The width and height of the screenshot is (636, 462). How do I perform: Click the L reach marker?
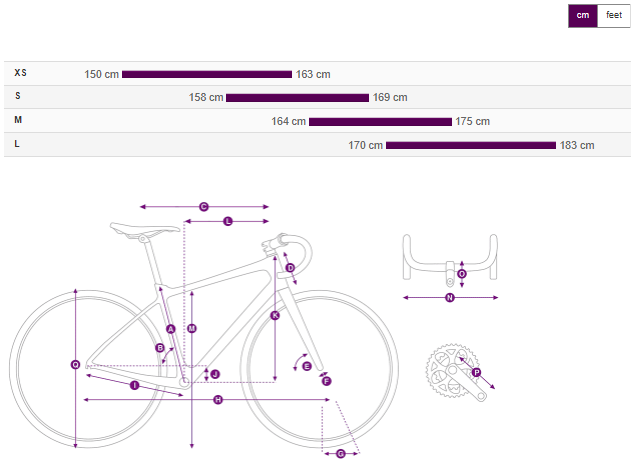coord(228,221)
